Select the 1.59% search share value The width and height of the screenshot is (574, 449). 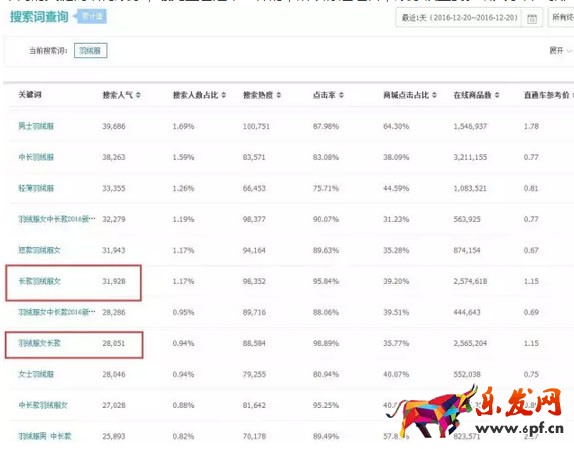click(183, 157)
